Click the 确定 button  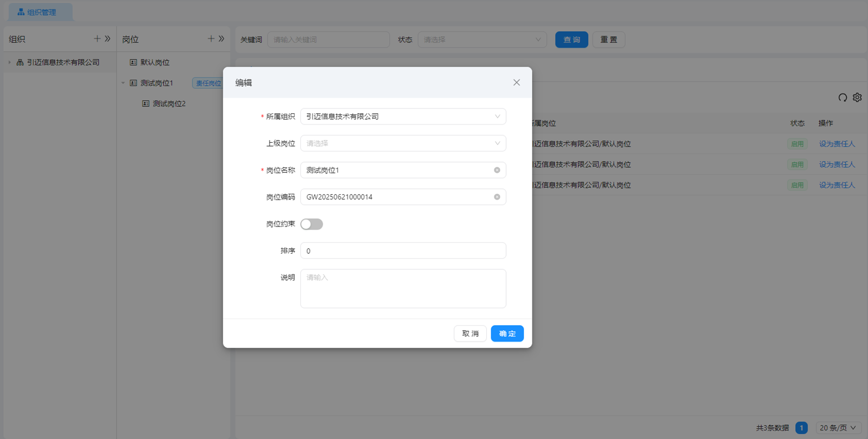pyautogui.click(x=507, y=334)
